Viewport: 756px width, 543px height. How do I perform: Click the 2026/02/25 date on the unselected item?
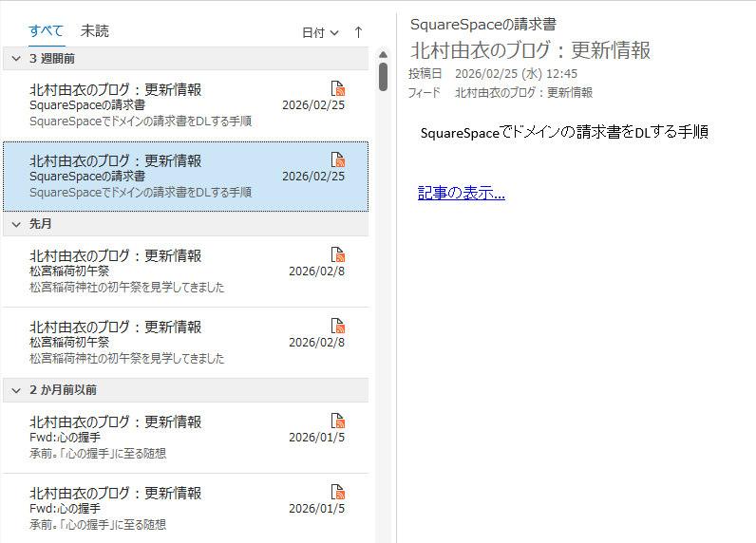(x=313, y=105)
